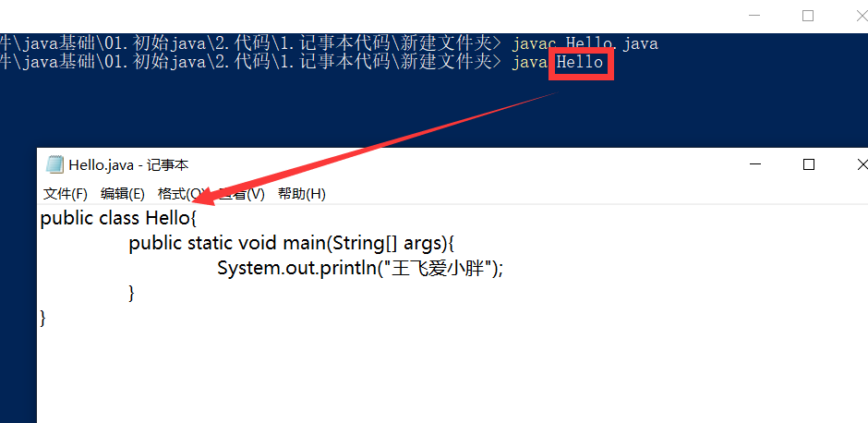Place cursor on System.out.println statement
Image resolution: width=868 pixels, height=423 pixels.
(360, 269)
